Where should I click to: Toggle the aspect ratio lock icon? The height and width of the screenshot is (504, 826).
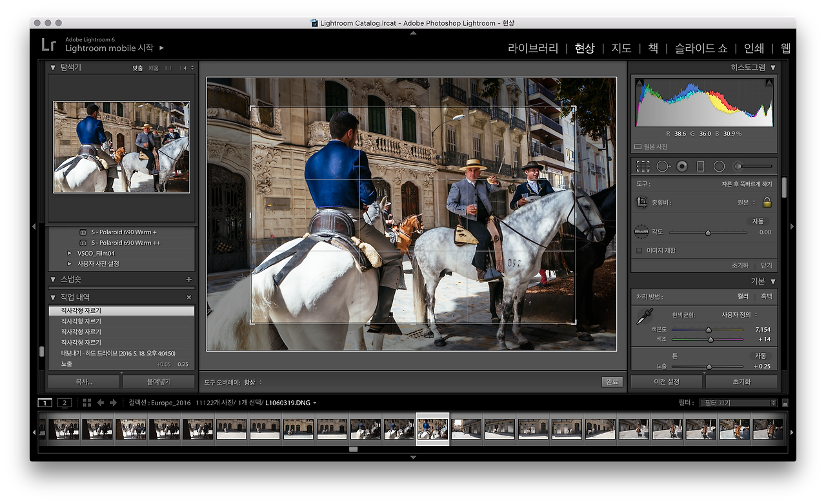click(x=767, y=203)
